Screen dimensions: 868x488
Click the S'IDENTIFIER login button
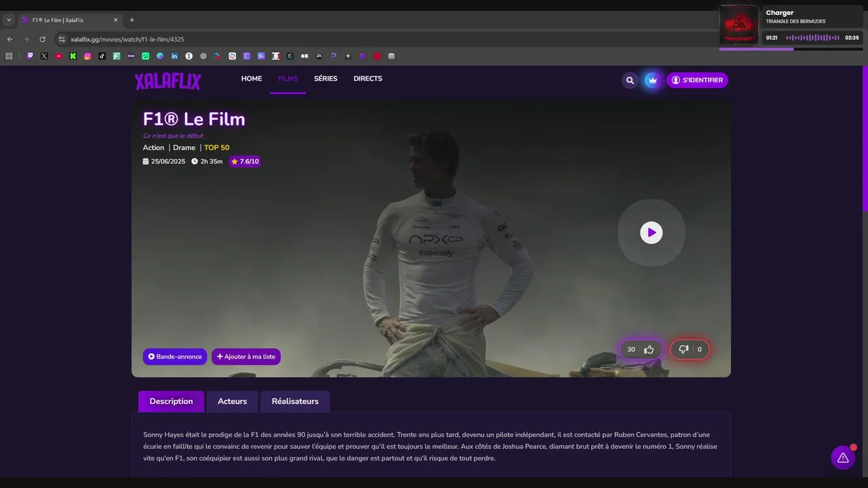pos(697,80)
